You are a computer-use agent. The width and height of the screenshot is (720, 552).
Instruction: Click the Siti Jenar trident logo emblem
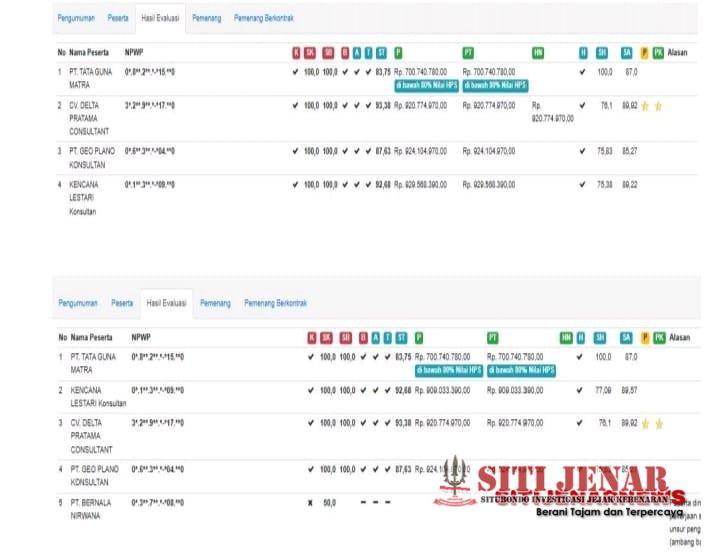455,481
